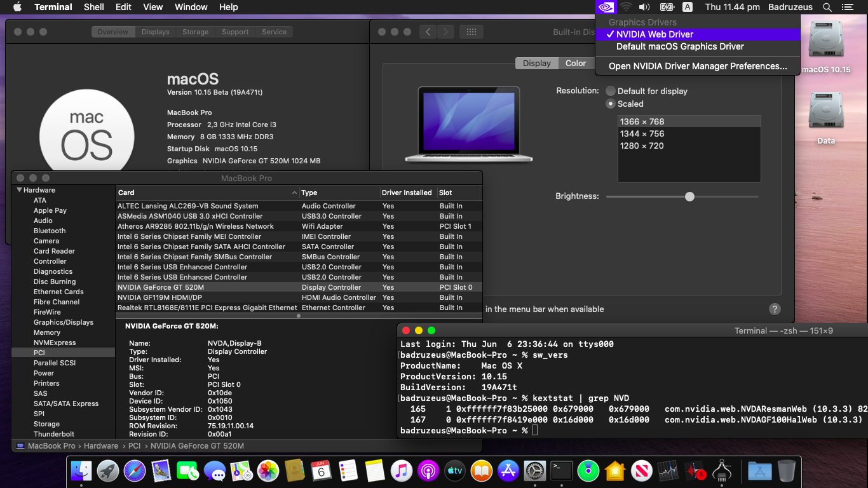Show all preferences grid button
This screenshot has height=488, width=868.
pos(471,32)
